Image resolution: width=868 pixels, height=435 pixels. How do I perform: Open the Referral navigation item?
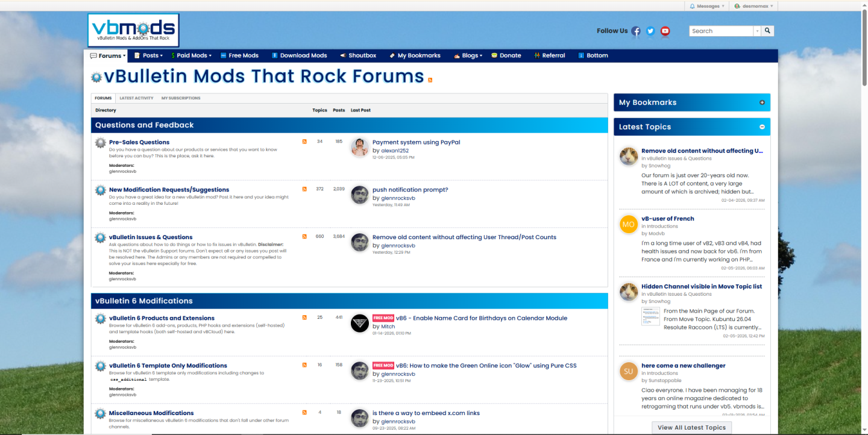(x=549, y=55)
